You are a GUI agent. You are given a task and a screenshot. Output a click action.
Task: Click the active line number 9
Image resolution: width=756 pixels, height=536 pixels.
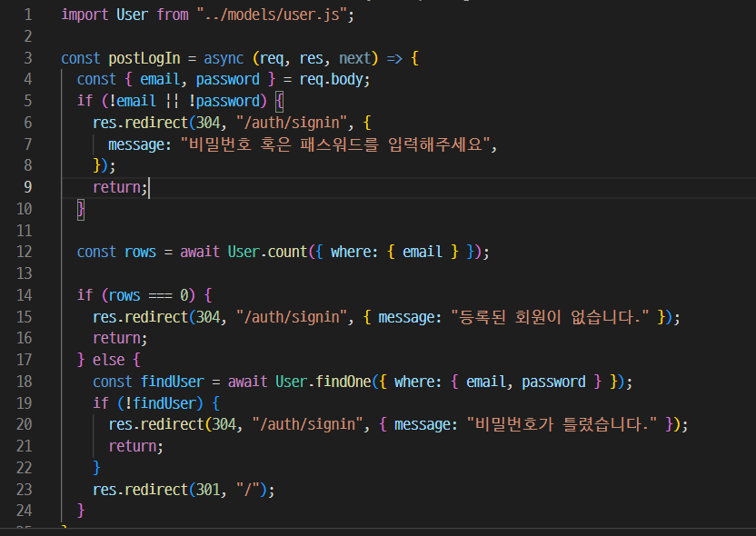click(x=28, y=187)
